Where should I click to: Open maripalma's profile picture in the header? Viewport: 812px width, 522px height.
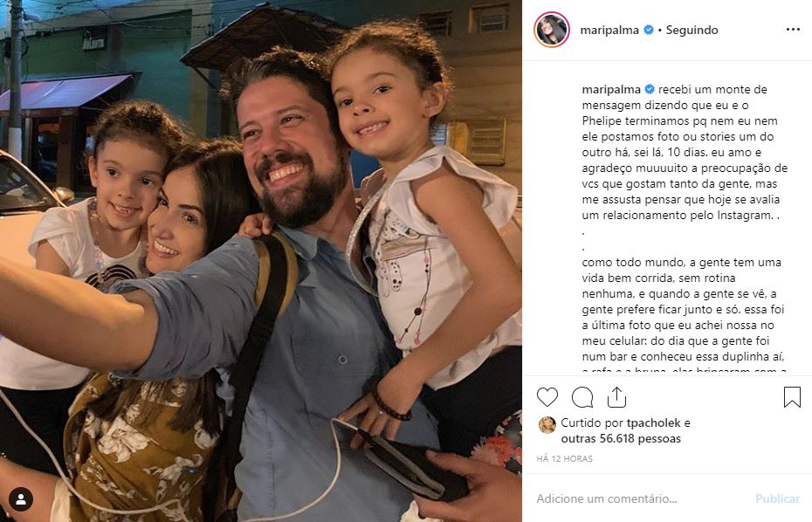click(552, 30)
